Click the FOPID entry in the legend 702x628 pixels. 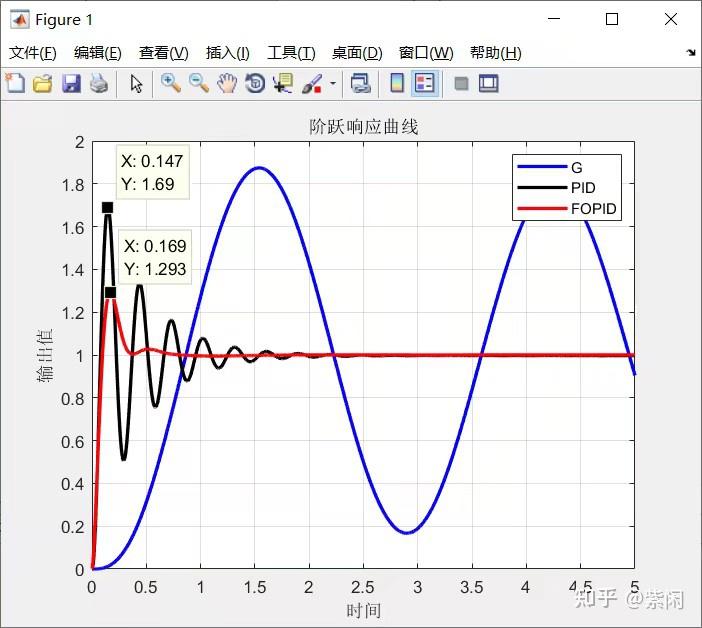click(x=594, y=209)
